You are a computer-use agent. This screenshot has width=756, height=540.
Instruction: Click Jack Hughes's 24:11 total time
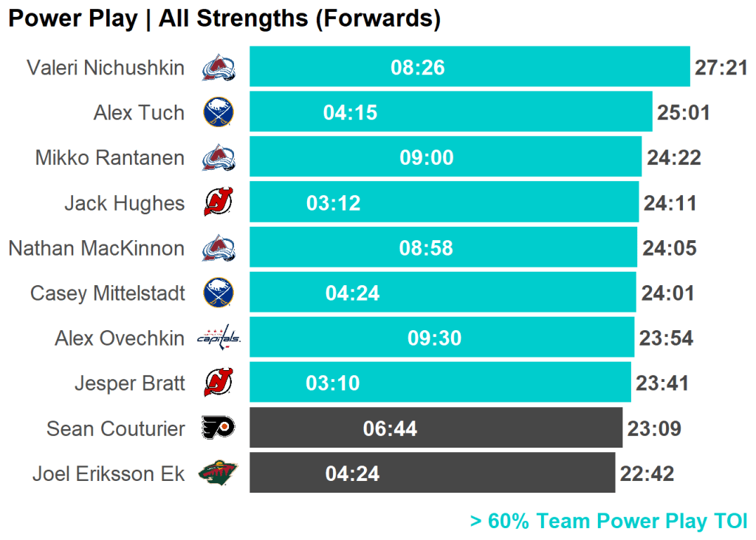[x=670, y=203]
